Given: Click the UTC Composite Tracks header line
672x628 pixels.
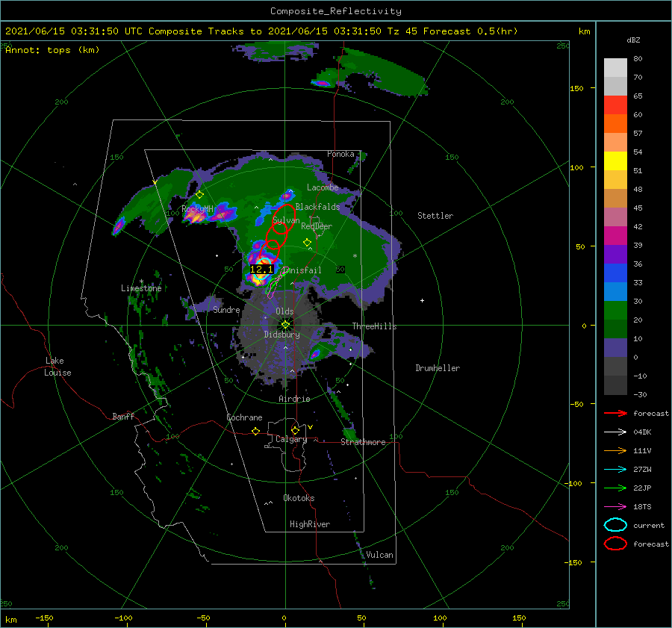Looking at the screenshot, I should tap(261, 31).
